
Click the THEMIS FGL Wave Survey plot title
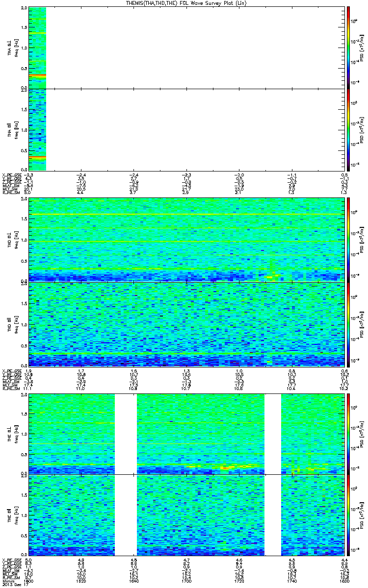186,3
